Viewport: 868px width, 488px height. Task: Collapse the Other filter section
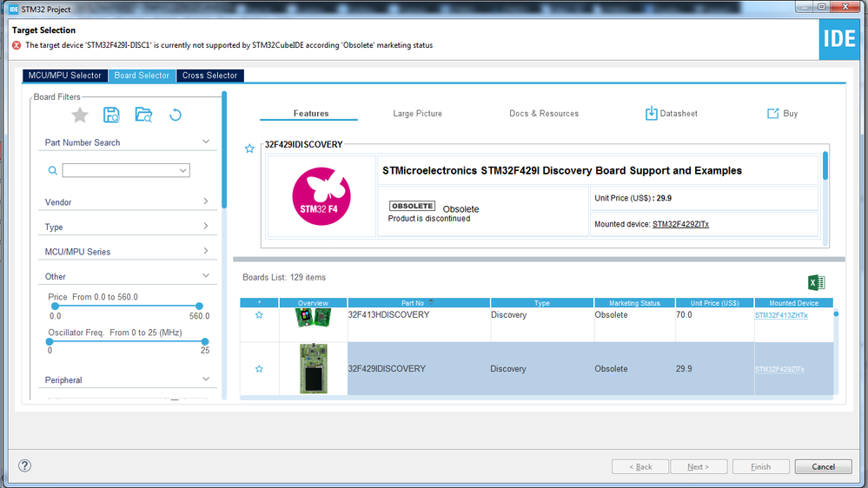tap(205, 275)
